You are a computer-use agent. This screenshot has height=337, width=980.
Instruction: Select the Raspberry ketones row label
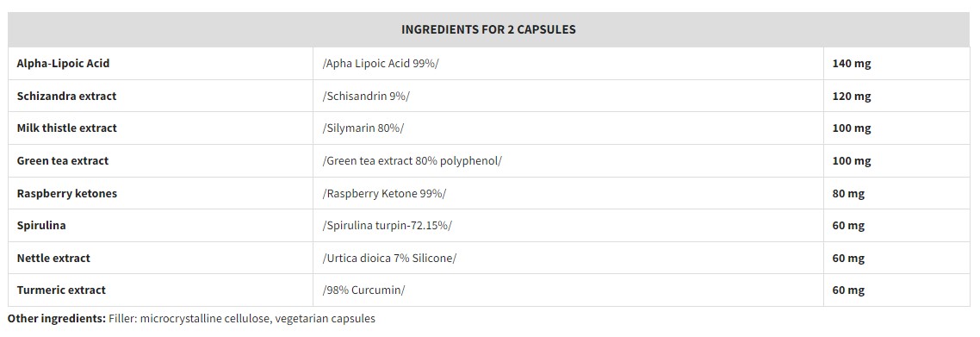point(67,193)
